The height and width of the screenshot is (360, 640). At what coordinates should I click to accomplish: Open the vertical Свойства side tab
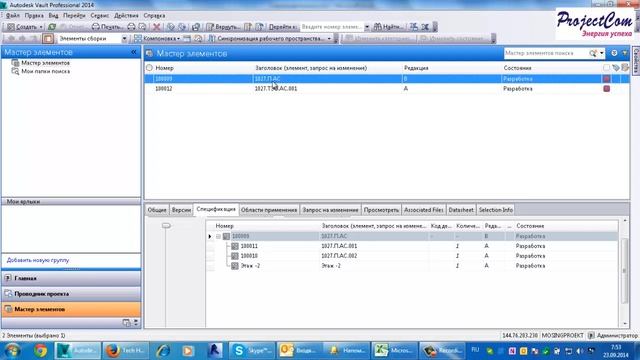(x=636, y=61)
